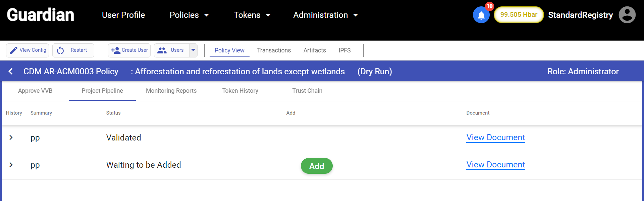This screenshot has width=644, height=201.
Task: Click the back arrow beside policy name
Action: click(11, 71)
